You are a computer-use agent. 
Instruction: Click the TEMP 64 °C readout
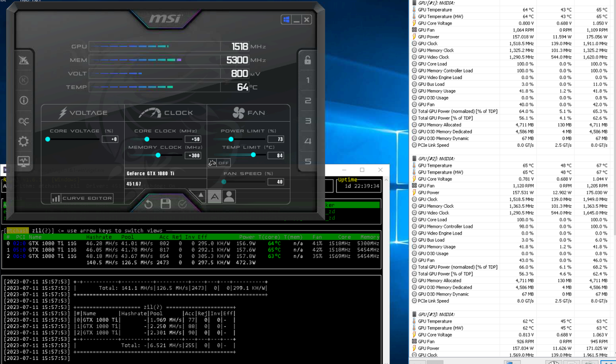pyautogui.click(x=243, y=87)
